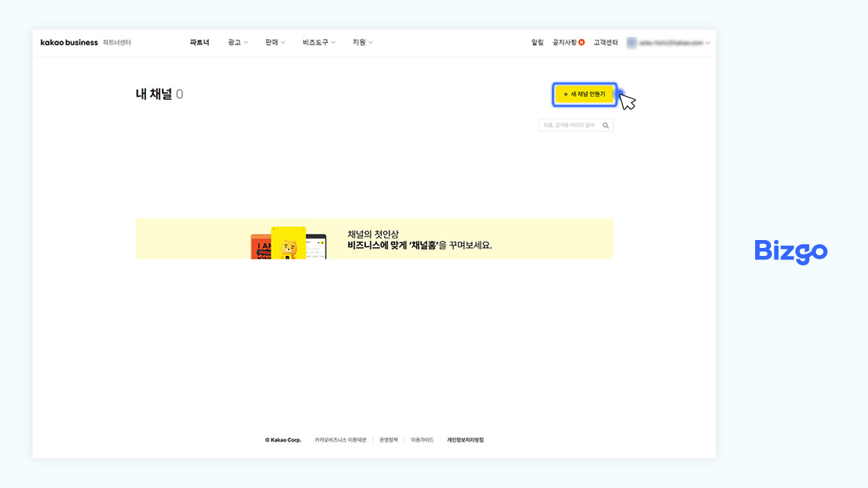
Task: Click the magnifier icon in the search box
Action: click(605, 125)
